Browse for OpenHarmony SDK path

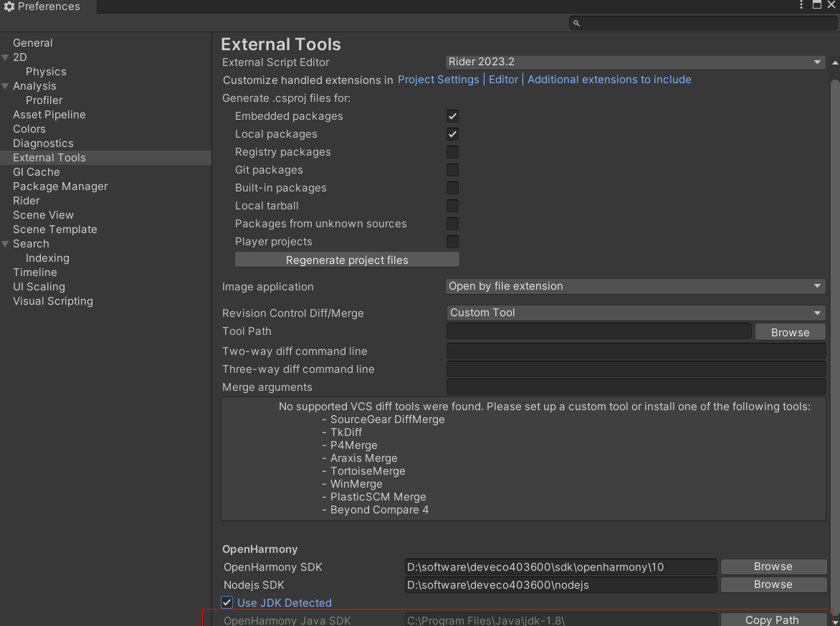pos(773,566)
